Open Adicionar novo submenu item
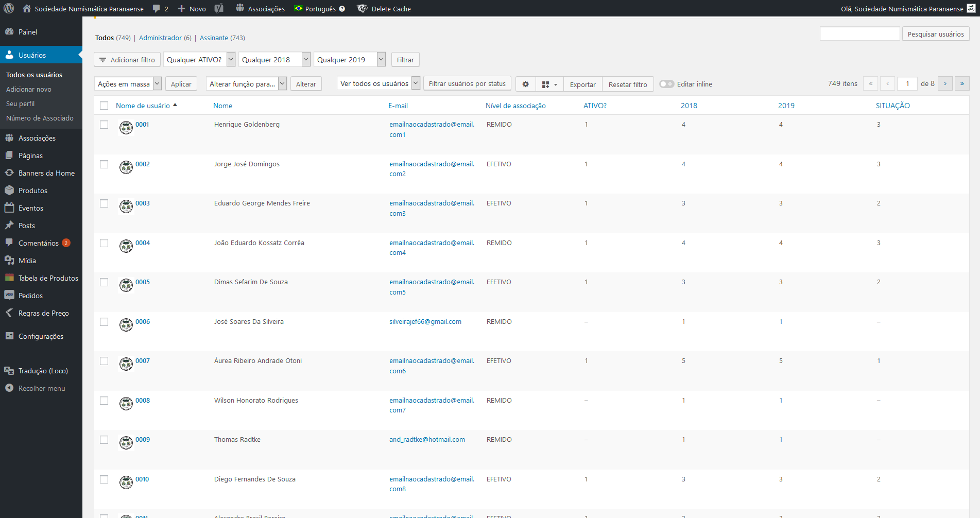This screenshot has width=980, height=518. 29,89
